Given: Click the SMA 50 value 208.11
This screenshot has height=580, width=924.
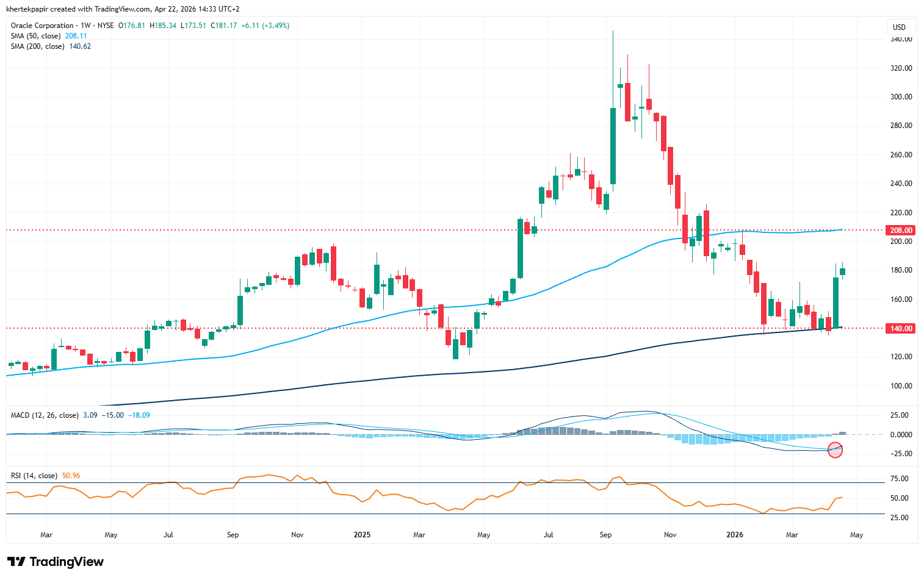Looking at the screenshot, I should tap(76, 36).
